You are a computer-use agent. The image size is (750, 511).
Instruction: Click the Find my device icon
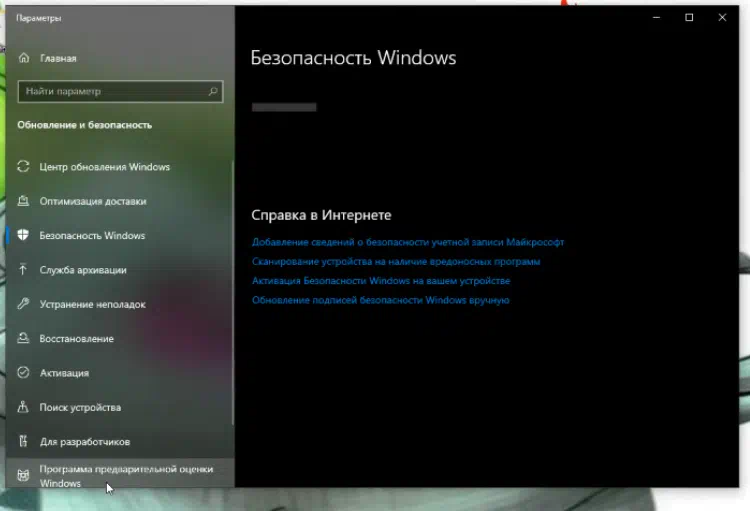click(x=23, y=407)
